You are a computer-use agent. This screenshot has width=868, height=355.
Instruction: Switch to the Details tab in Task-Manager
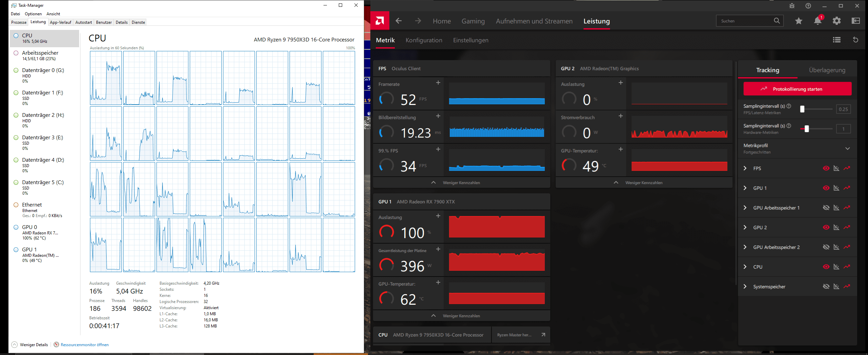pyautogui.click(x=122, y=22)
